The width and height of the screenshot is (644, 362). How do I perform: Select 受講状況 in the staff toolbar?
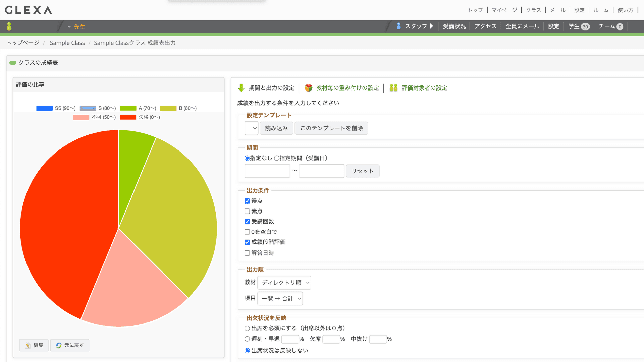coord(454,26)
